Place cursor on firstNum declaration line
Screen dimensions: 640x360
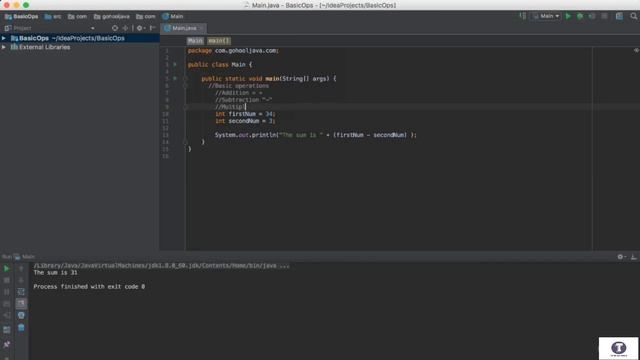pos(245,114)
